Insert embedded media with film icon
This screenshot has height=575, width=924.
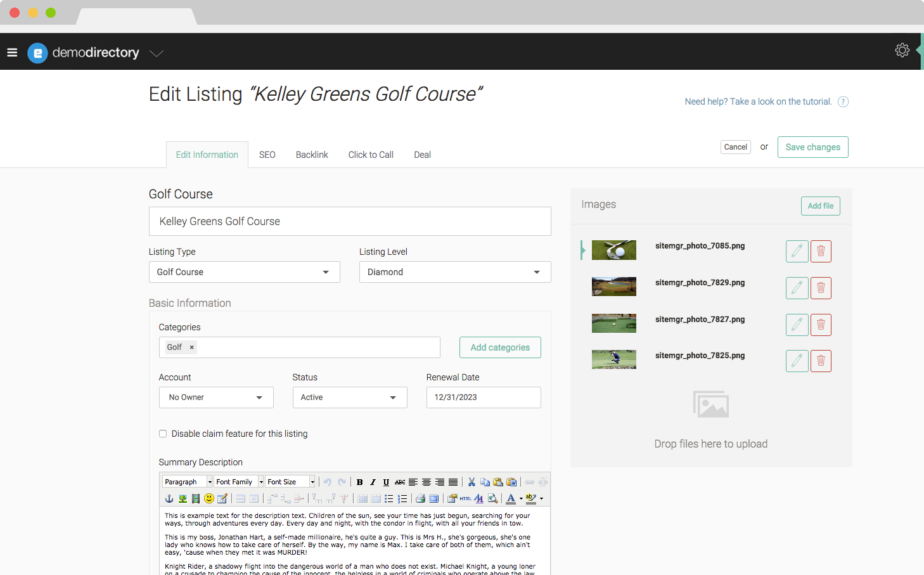196,498
